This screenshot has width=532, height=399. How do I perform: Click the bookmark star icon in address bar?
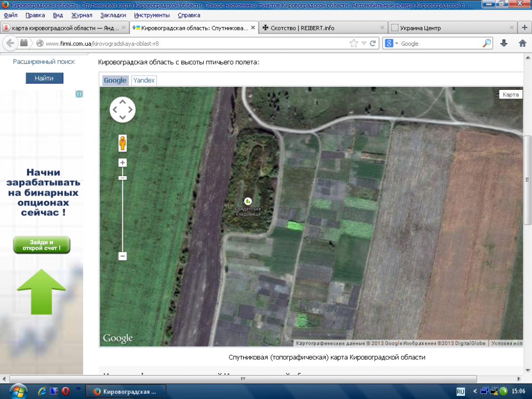[x=354, y=44]
